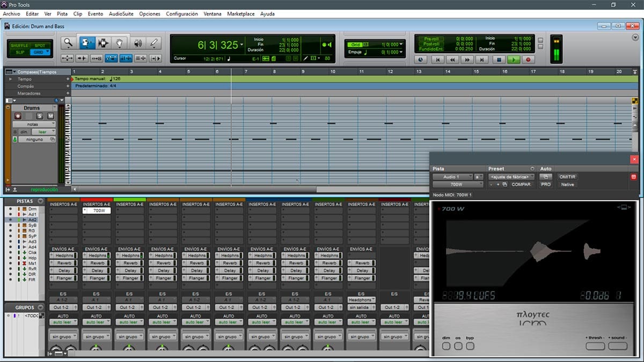Return to zero in the transport

point(437,60)
